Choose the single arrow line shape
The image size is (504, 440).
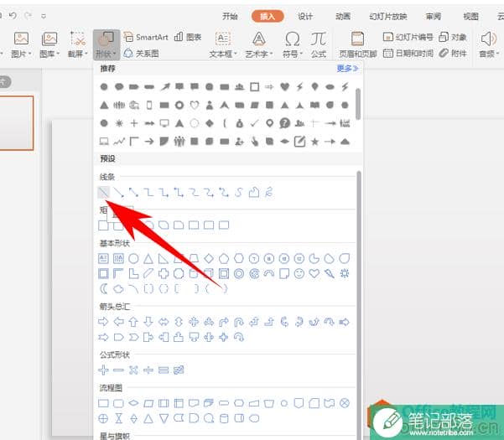118,193
